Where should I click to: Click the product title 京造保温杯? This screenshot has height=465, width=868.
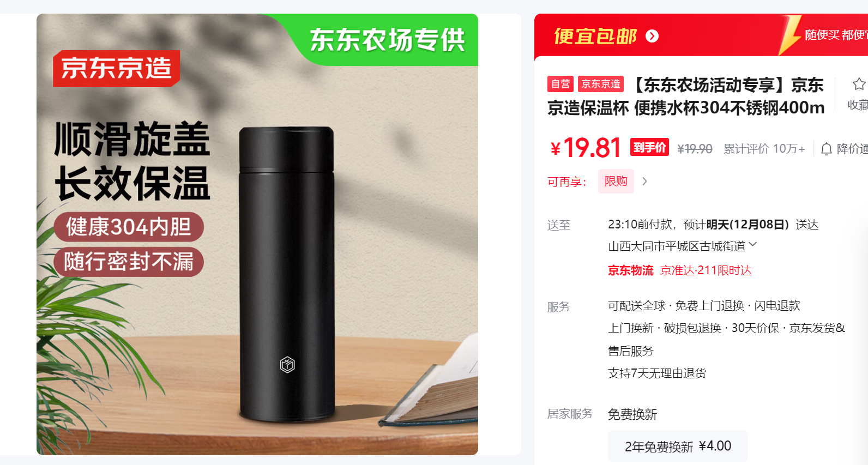pyautogui.click(x=686, y=96)
